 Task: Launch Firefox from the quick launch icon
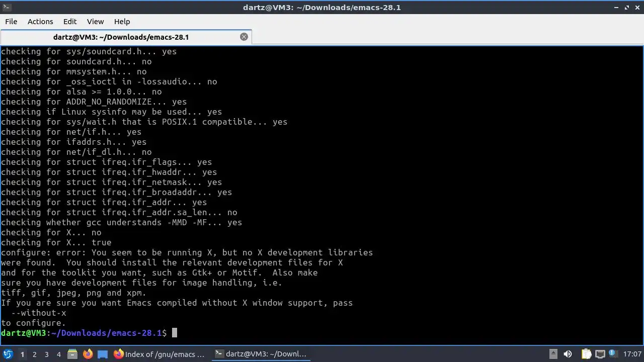click(88, 354)
